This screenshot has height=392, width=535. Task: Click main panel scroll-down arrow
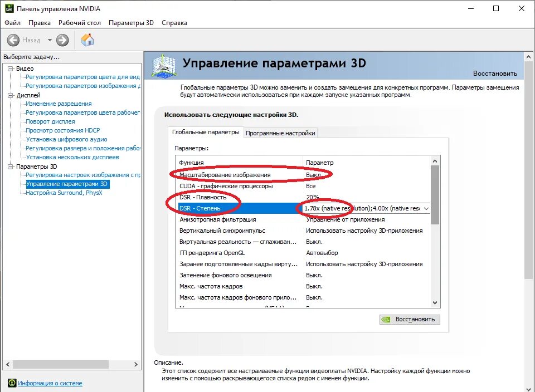pyautogui.click(x=528, y=389)
